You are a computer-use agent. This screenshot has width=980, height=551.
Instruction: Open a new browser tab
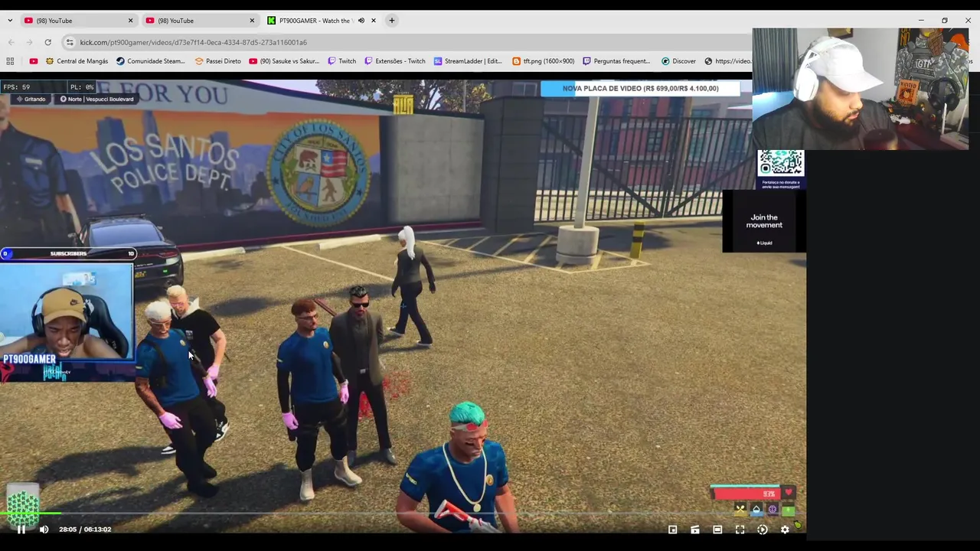pyautogui.click(x=392, y=21)
